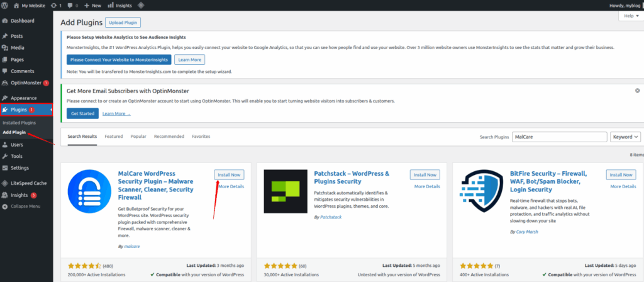Viewport: 644px width, 282px height.
Task: Click the Upload Plugin button
Action: (123, 22)
